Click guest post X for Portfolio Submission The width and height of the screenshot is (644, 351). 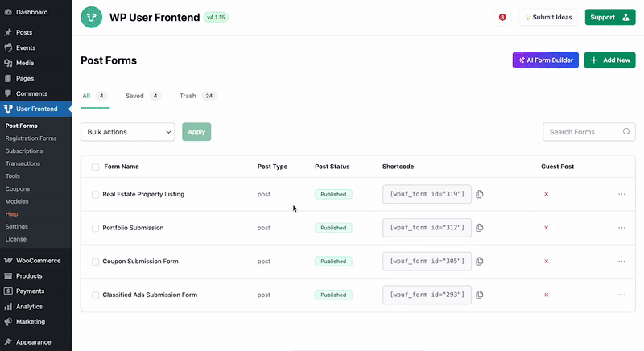click(547, 228)
